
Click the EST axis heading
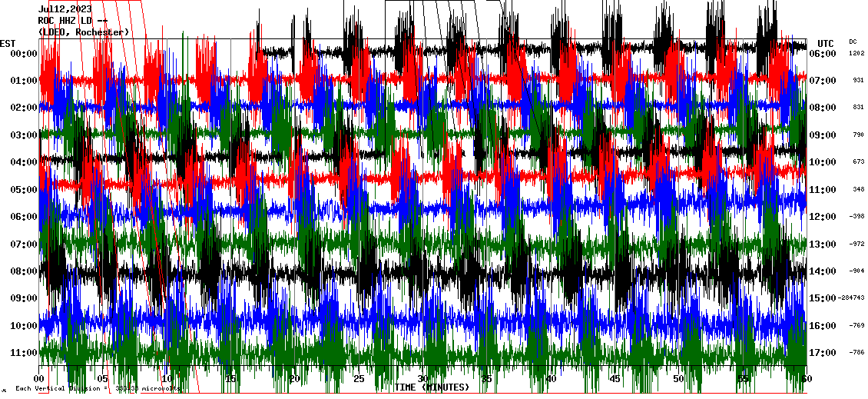pos(8,43)
